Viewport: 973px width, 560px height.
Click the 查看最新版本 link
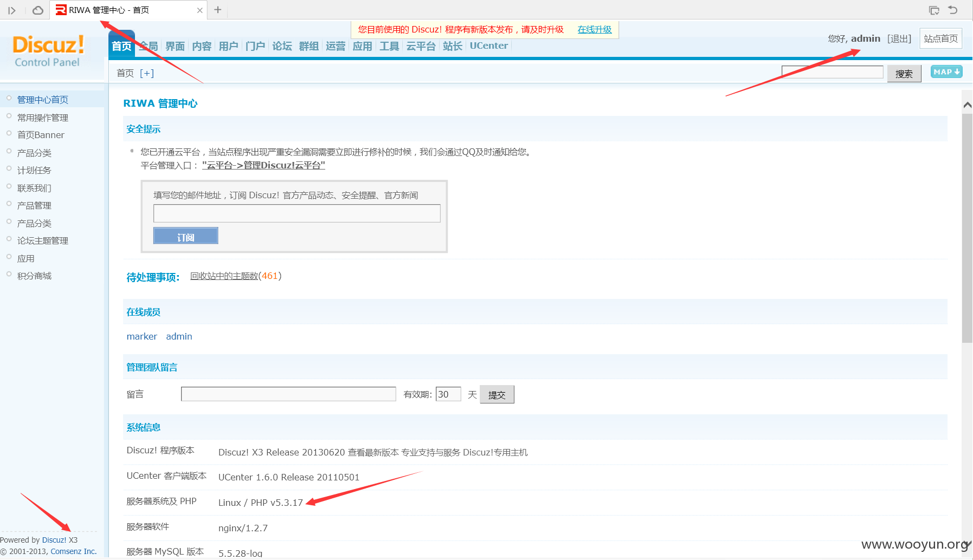click(373, 452)
